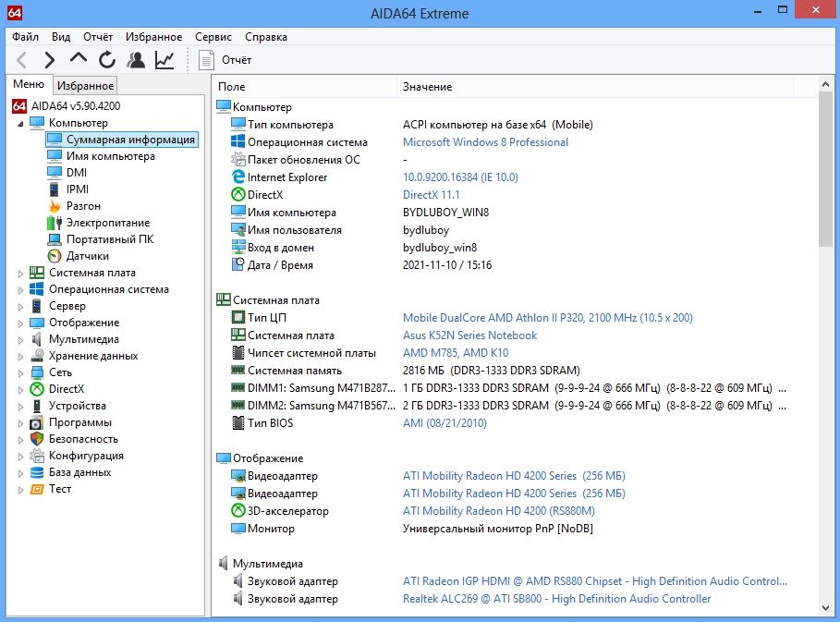
Task: Collapse the Компьютер tree node
Action: point(20,123)
